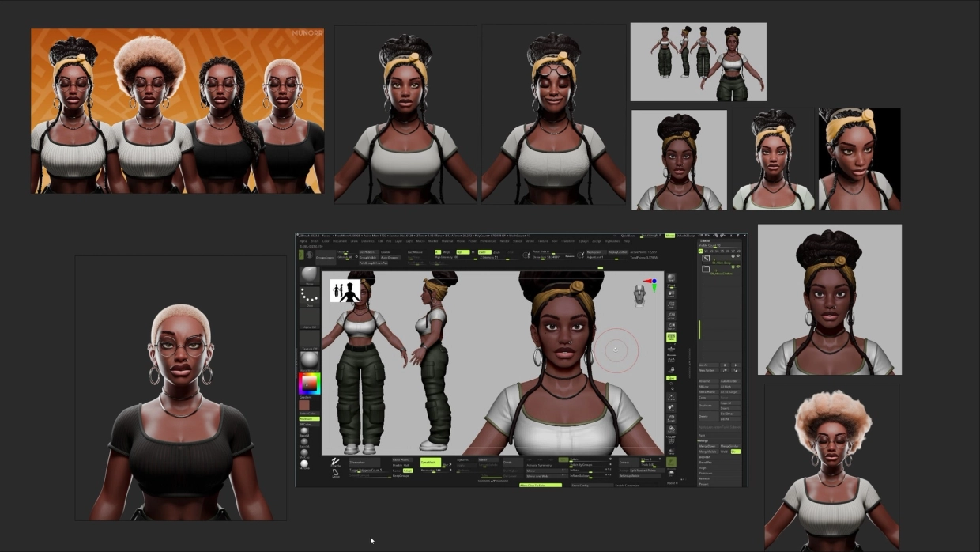Click the Zoom canvas icon
The height and width of the screenshot is (552, 980).
click(x=671, y=304)
